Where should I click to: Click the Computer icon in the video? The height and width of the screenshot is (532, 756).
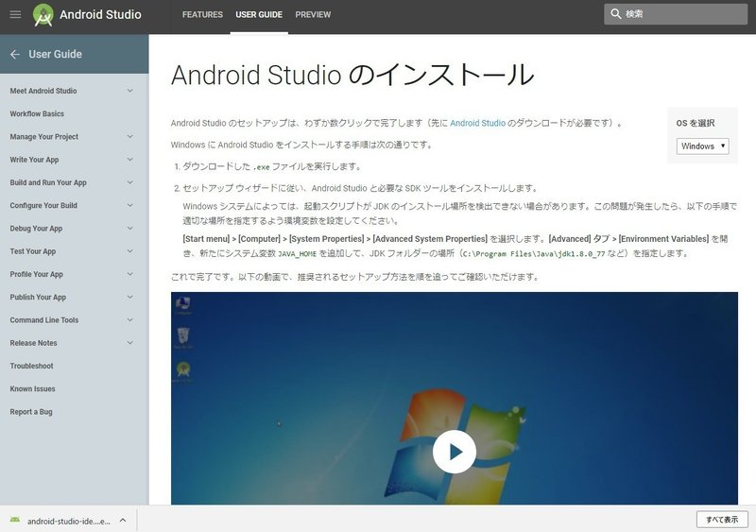(183, 305)
